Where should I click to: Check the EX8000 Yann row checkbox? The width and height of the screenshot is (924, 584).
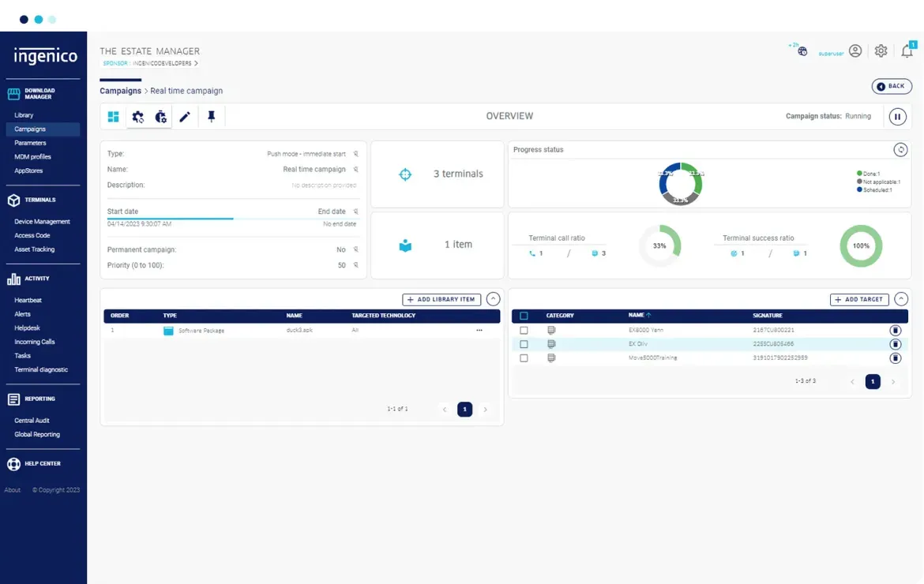[524, 331]
